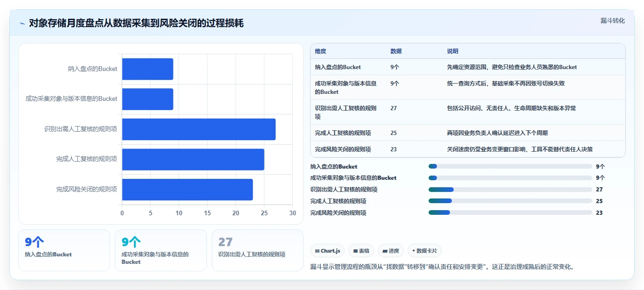
Task: Click the x-axis label 30
Action: (x=293, y=213)
